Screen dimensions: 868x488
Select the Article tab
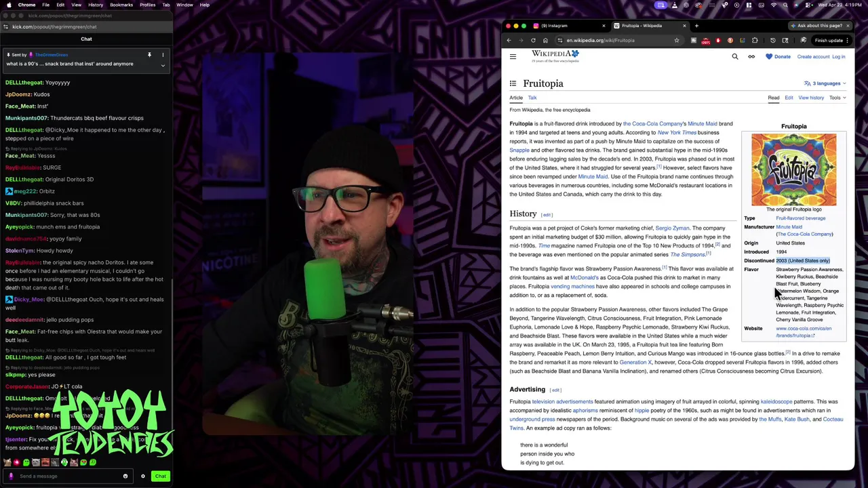[516, 98]
